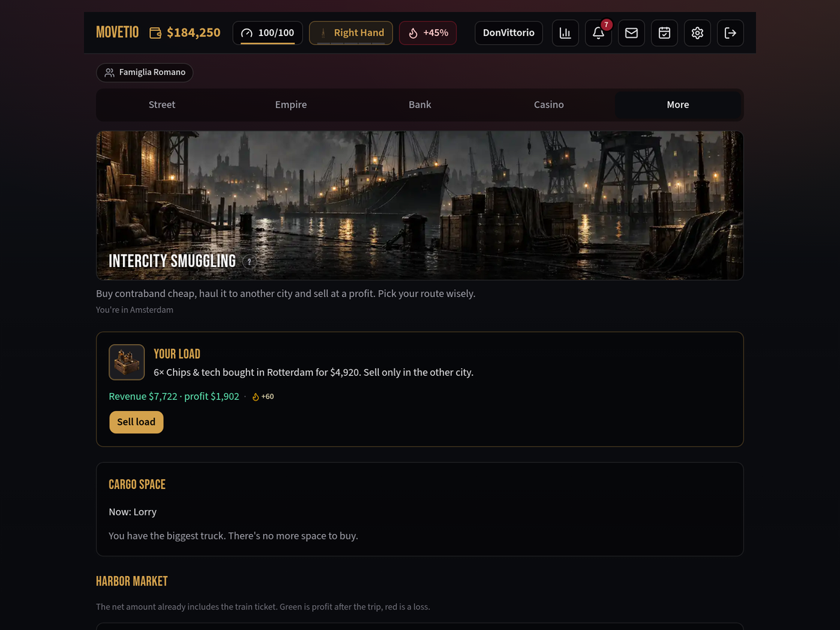
Task: Click the YOUR LOAD heading
Action: click(177, 354)
